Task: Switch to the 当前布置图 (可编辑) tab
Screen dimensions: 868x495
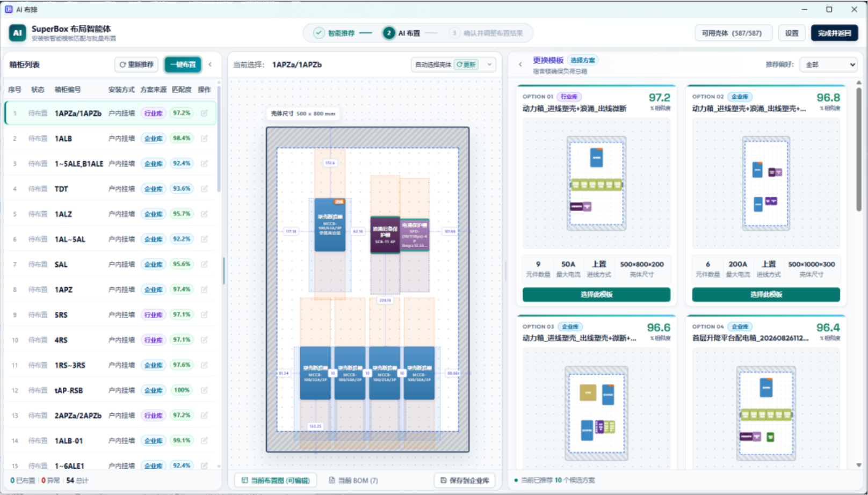Action: pyautogui.click(x=276, y=481)
